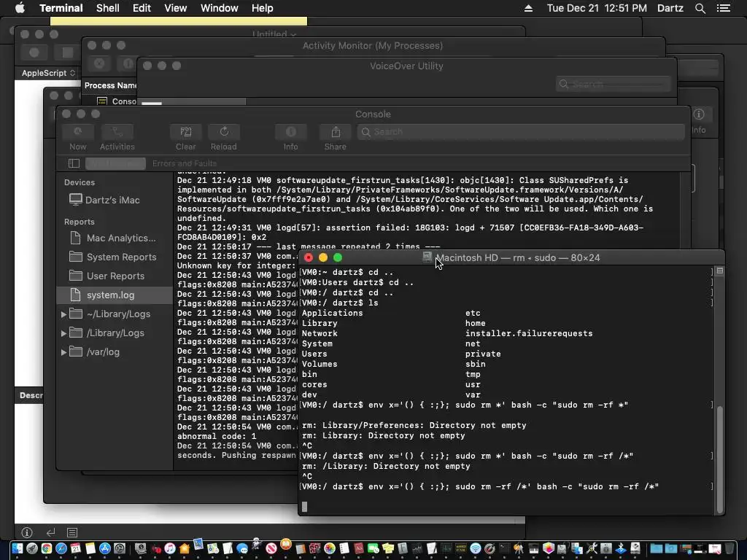Screen dimensions: 747x560
Task: Click the Share icon in Console toolbar
Action: [336, 132]
